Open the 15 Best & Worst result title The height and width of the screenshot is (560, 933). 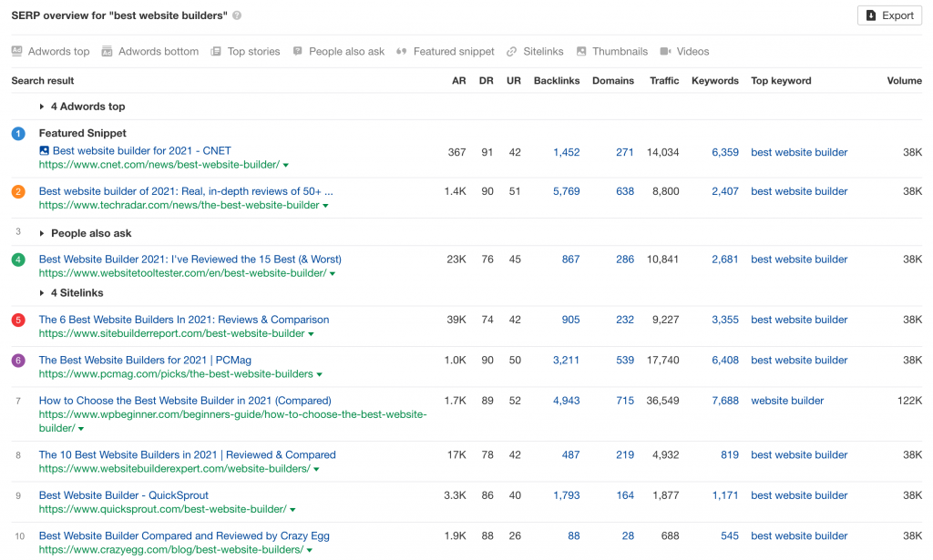point(190,260)
